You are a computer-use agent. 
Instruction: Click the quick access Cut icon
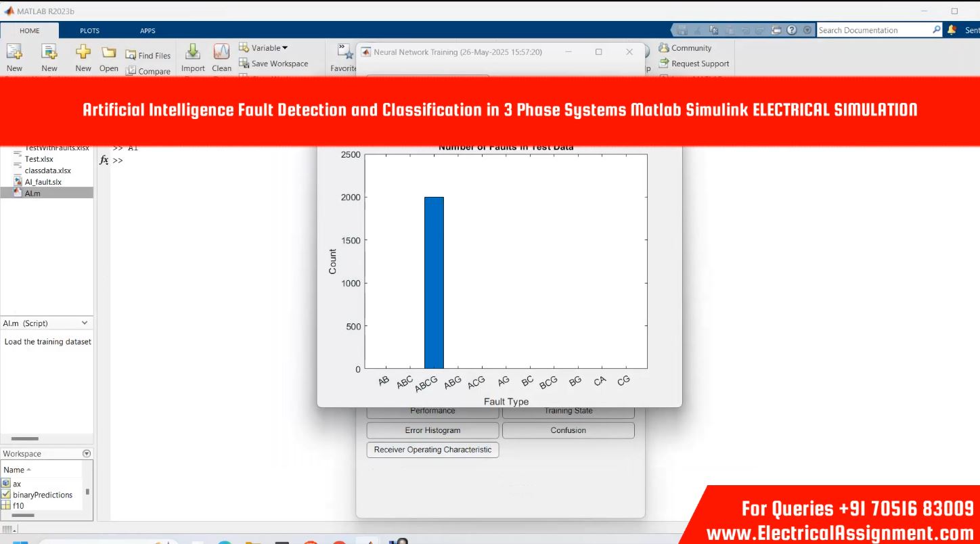(698, 30)
